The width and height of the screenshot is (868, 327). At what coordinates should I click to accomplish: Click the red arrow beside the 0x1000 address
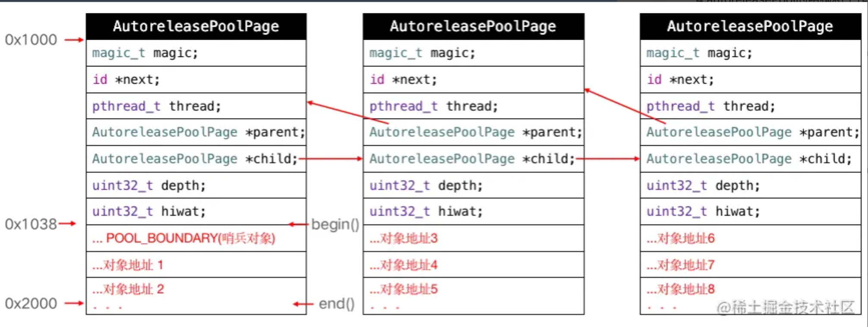coord(74,40)
